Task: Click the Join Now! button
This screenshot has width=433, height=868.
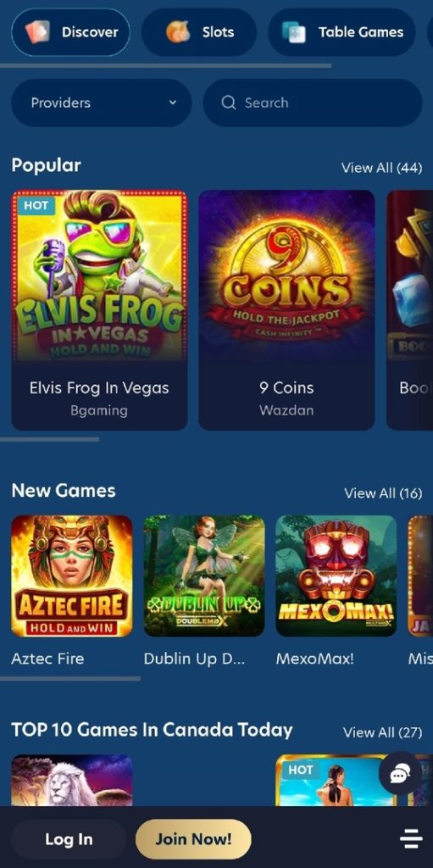Action: click(193, 839)
